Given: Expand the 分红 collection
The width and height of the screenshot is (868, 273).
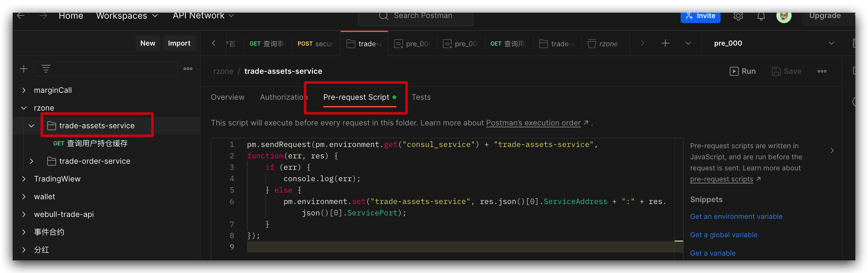Looking at the screenshot, I should point(23,250).
